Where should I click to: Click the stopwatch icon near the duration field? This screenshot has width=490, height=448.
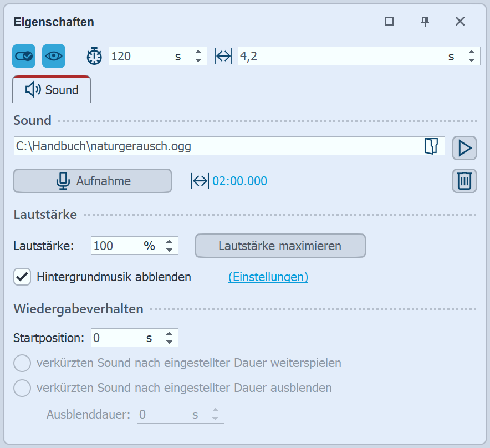(x=94, y=56)
